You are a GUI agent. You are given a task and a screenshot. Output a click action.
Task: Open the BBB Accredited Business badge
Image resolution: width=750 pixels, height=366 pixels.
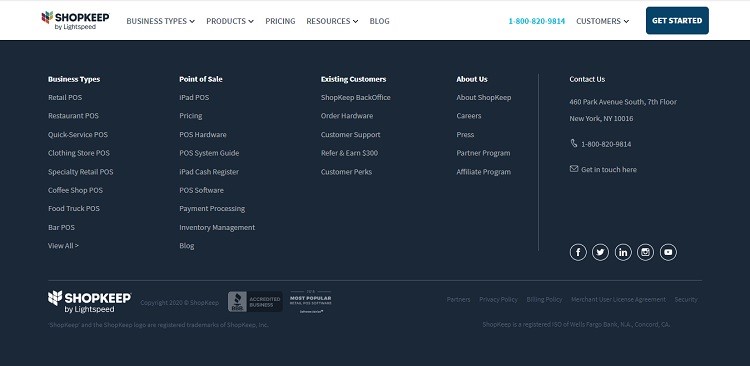[255, 301]
